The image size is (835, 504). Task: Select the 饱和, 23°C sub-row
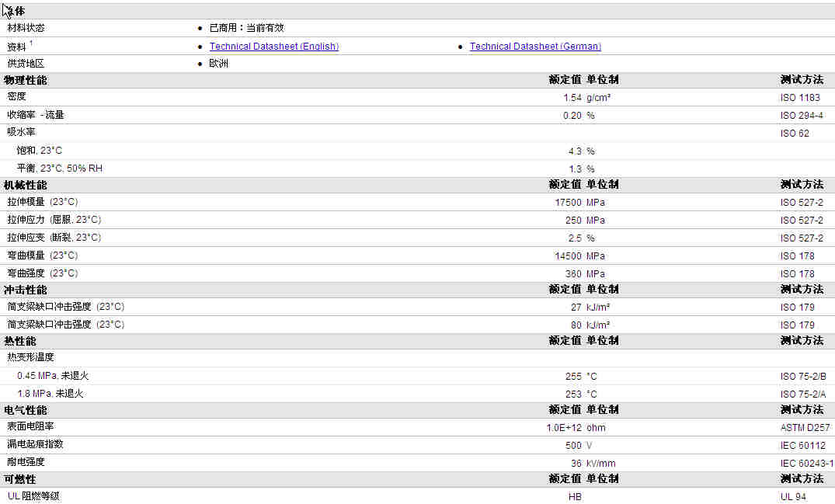[40, 151]
